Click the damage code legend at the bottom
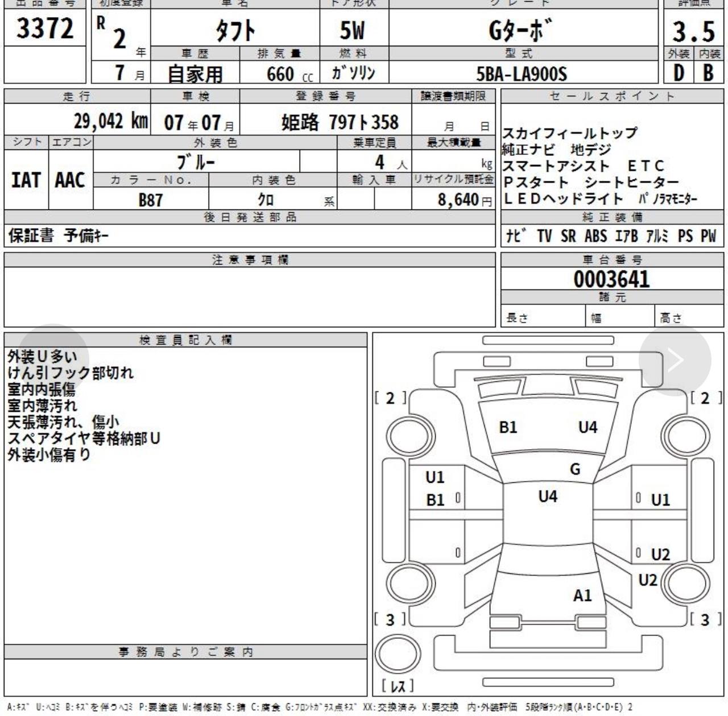The image size is (728, 716). [320, 707]
